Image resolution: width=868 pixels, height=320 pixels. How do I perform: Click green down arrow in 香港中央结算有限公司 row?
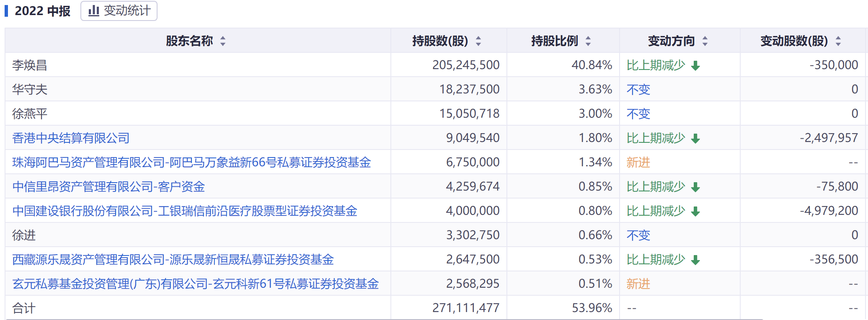[x=695, y=139]
